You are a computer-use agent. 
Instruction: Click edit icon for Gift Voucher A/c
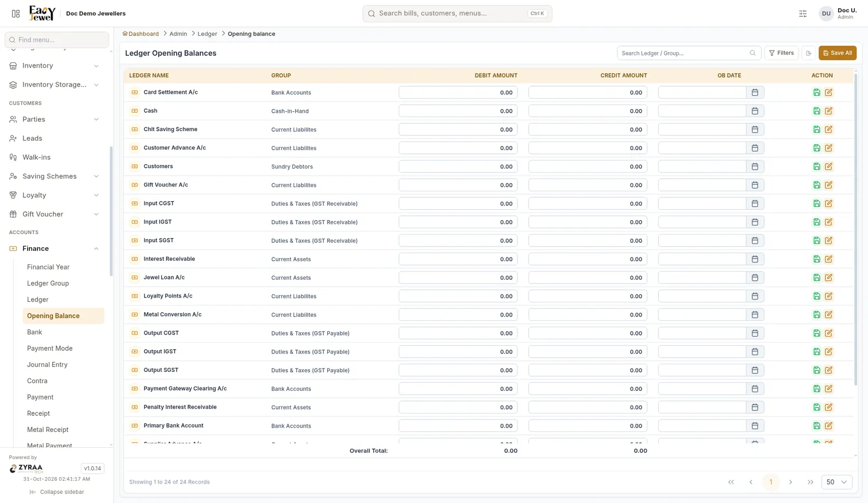(828, 185)
